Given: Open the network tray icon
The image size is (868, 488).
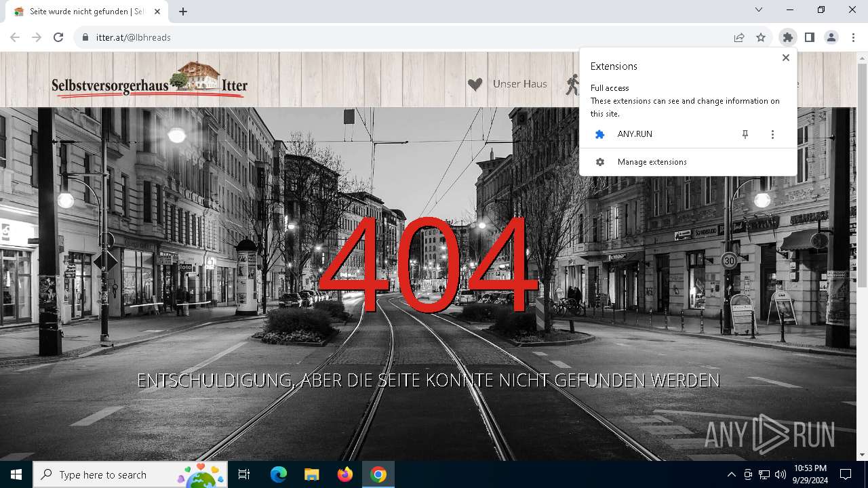Looking at the screenshot, I should pos(764,474).
